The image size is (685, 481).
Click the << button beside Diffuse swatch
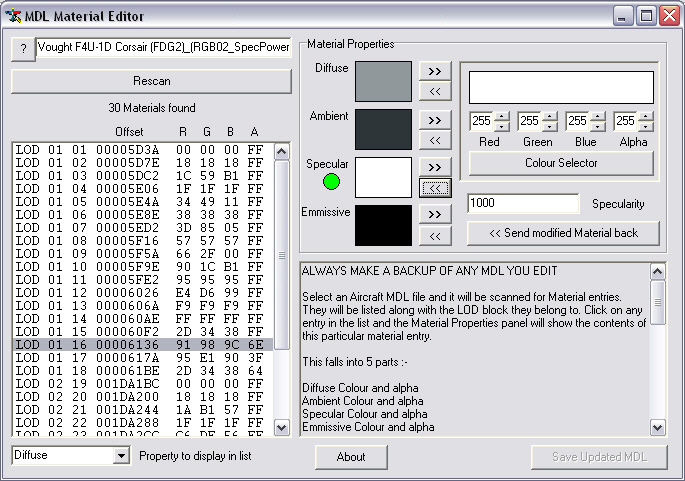point(434,91)
